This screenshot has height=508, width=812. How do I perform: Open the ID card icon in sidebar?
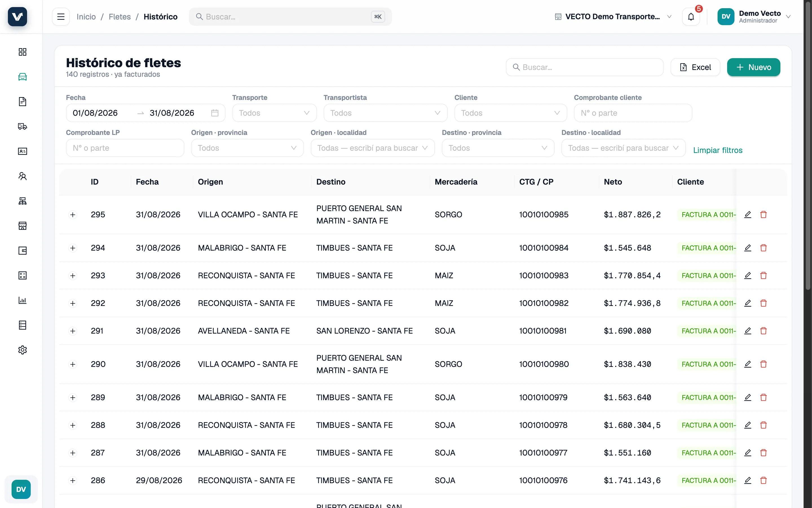pos(23,151)
